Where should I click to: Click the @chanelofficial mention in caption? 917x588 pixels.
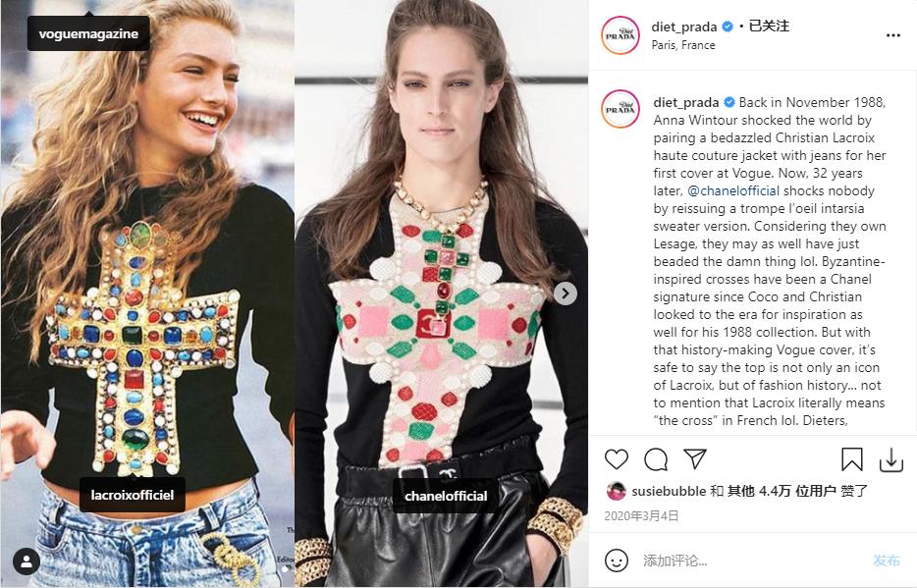733,190
